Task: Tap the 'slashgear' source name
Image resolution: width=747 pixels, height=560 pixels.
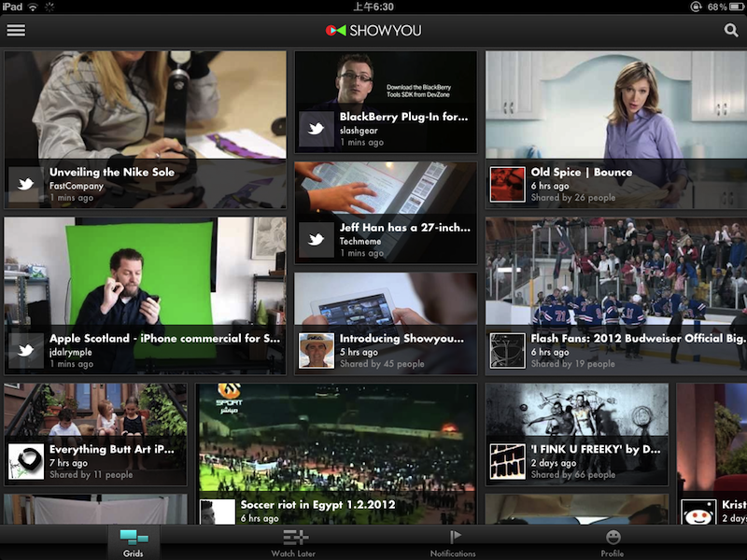Action: click(x=359, y=131)
